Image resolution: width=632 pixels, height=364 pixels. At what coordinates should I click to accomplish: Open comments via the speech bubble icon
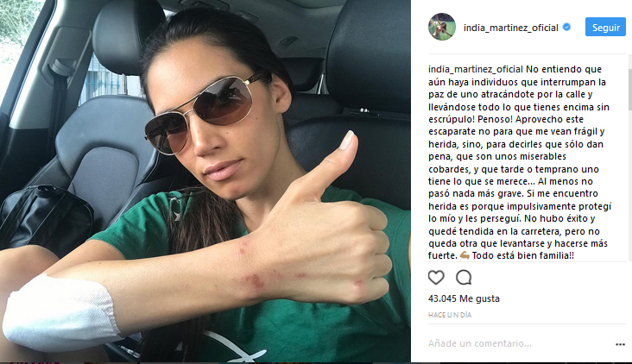coord(464,278)
